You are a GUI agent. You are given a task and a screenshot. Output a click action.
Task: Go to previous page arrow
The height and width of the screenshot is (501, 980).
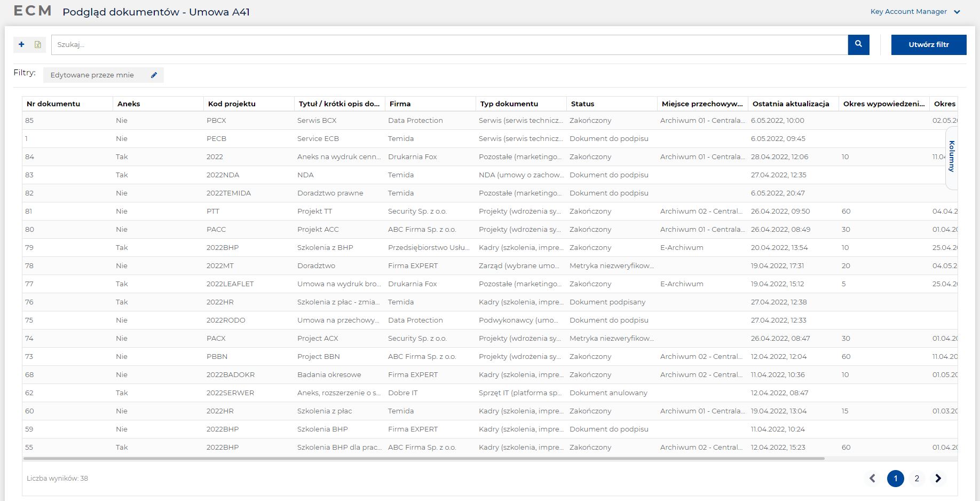coord(872,478)
